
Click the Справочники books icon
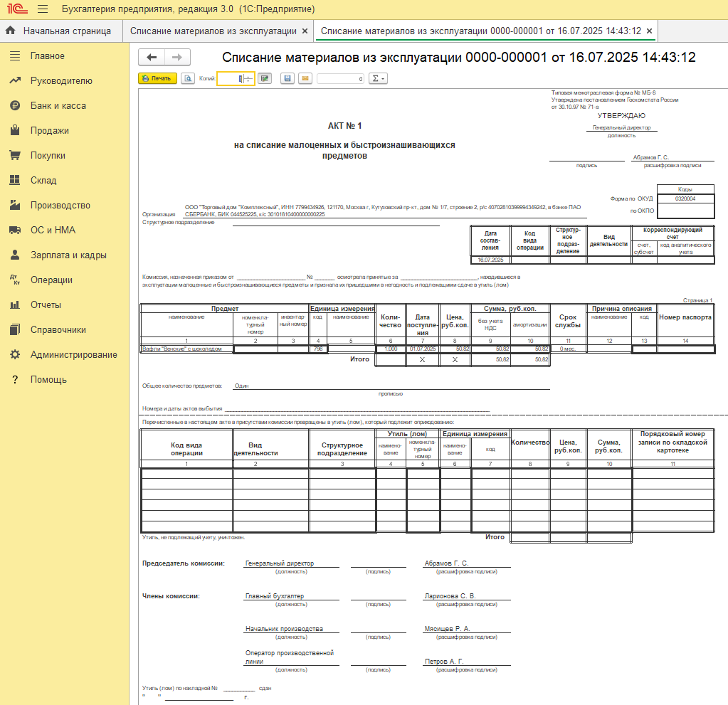point(15,329)
